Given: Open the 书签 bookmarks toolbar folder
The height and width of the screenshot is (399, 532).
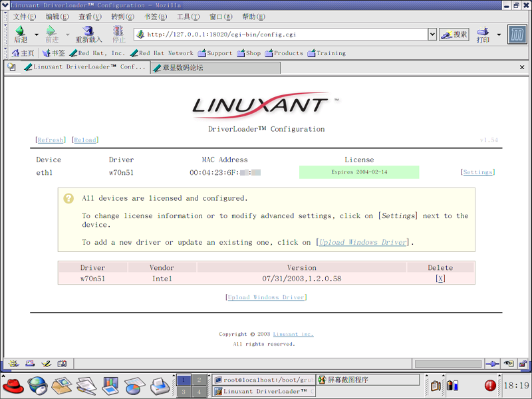Looking at the screenshot, I should (x=54, y=53).
